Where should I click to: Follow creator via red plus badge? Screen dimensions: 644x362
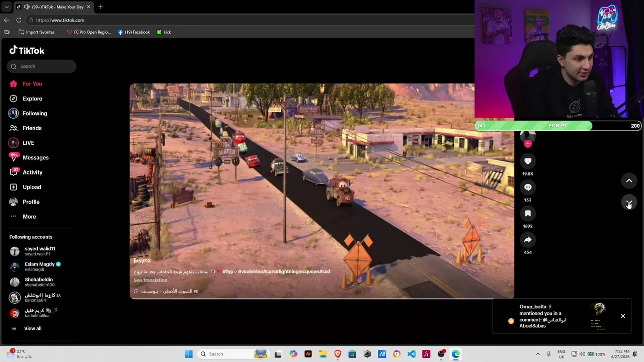pyautogui.click(x=528, y=144)
